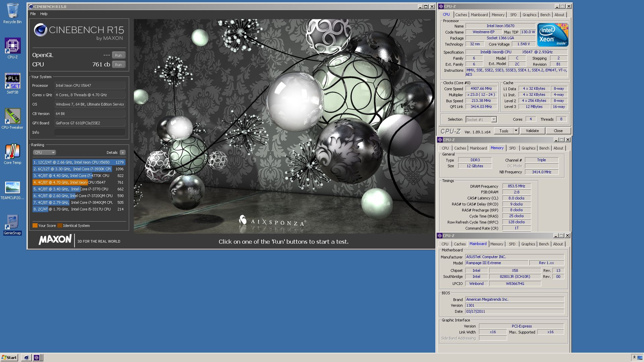
Task: Click into the Info input field
Action: (90, 132)
